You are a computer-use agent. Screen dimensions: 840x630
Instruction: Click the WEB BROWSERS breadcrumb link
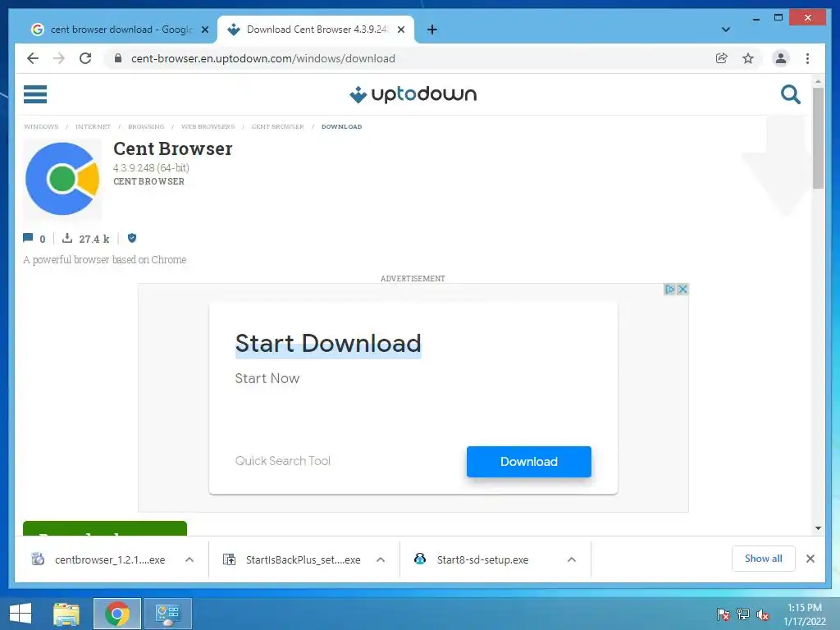(208, 127)
